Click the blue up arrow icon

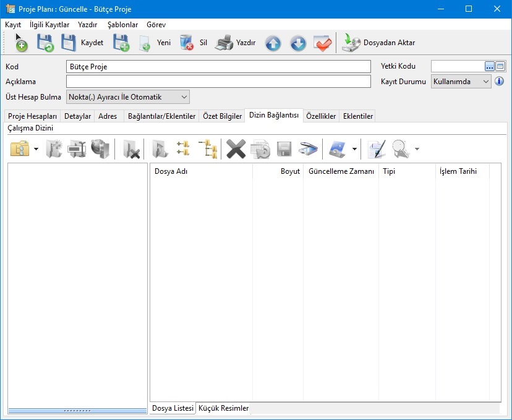point(273,43)
